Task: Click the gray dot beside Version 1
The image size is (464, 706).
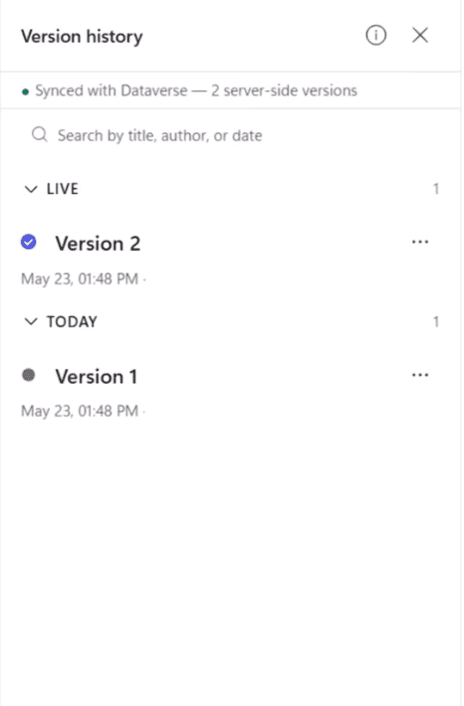Action: 29,375
